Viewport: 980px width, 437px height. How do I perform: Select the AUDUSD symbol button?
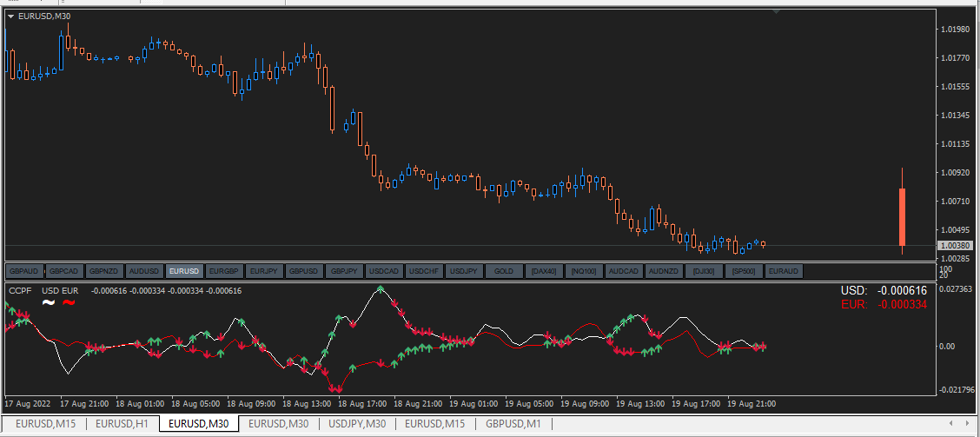pyautogui.click(x=144, y=271)
